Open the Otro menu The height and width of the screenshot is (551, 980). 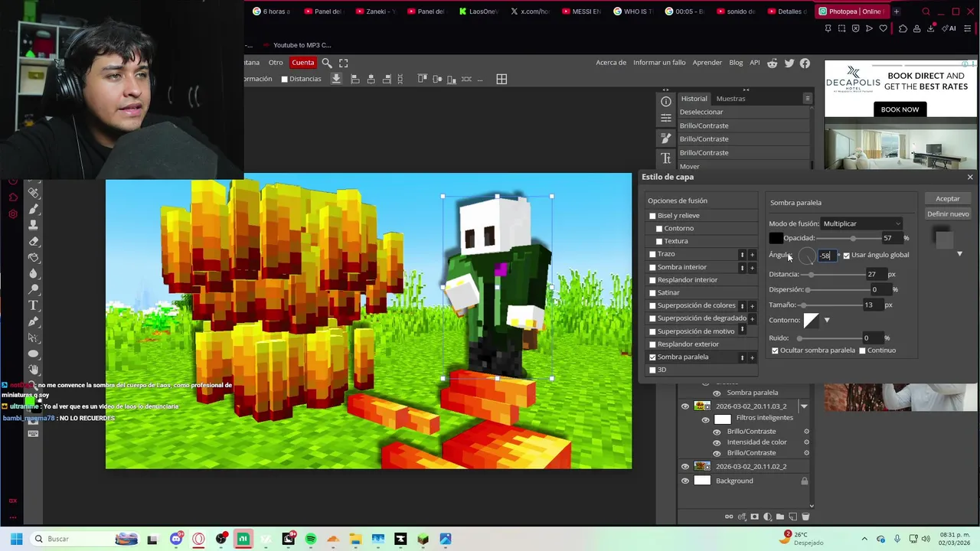tap(276, 63)
